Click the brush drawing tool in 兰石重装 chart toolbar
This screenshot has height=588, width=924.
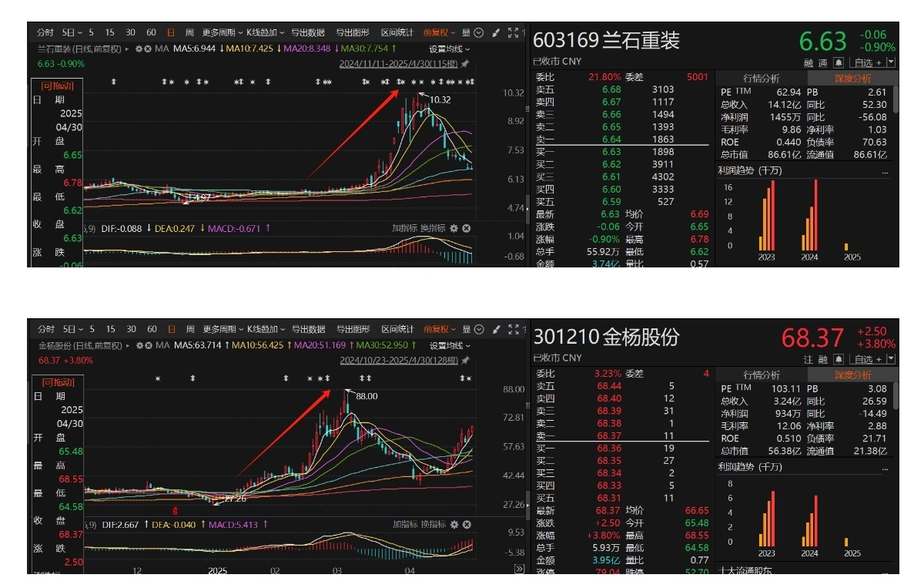point(495,32)
